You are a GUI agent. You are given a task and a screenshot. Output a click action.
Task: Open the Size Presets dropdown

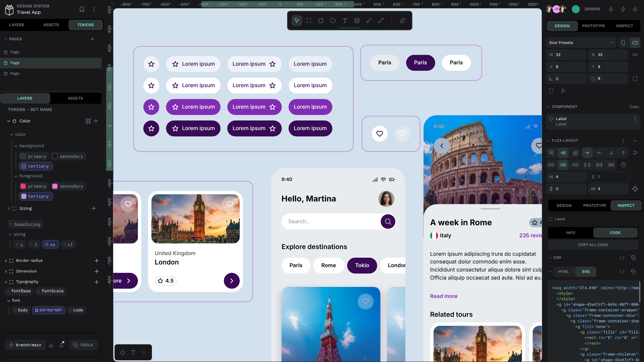click(581, 43)
